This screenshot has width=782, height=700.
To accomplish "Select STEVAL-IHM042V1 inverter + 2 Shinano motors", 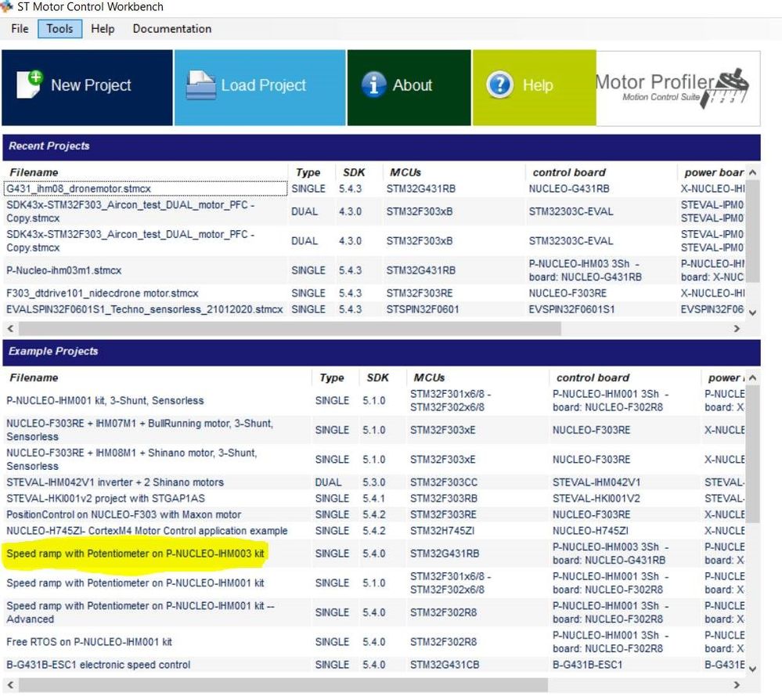I will pyautogui.click(x=115, y=482).
